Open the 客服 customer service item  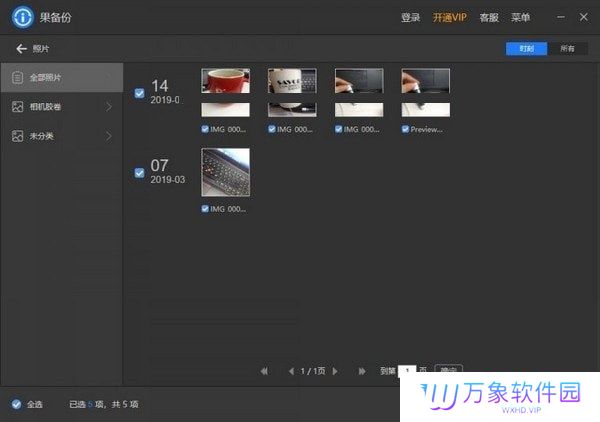(x=489, y=18)
